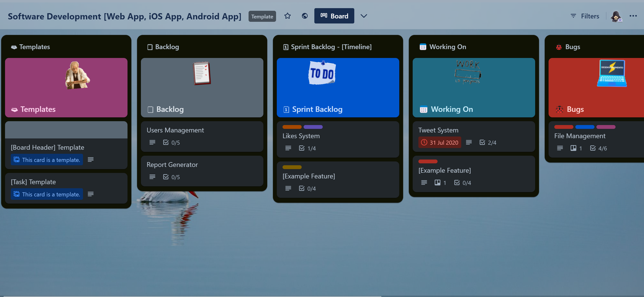The image size is (644, 297).
Task: Click description icon on Report Generator card
Action: tap(152, 177)
